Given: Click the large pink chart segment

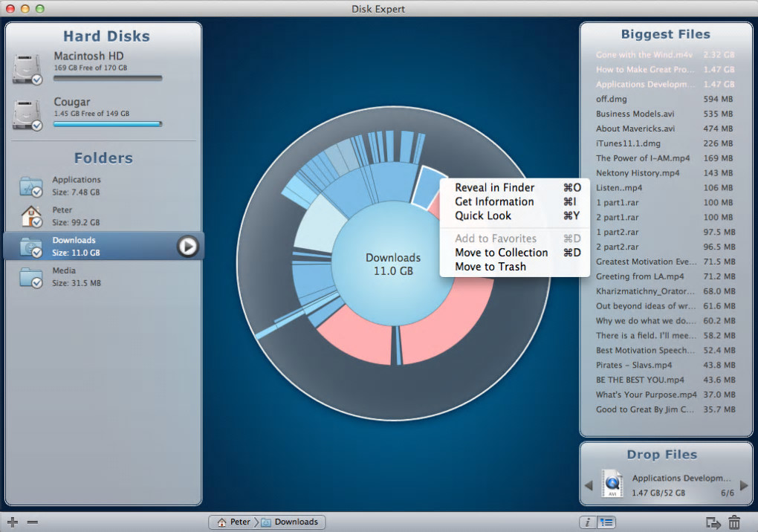Looking at the screenshot, I should click(x=454, y=324).
